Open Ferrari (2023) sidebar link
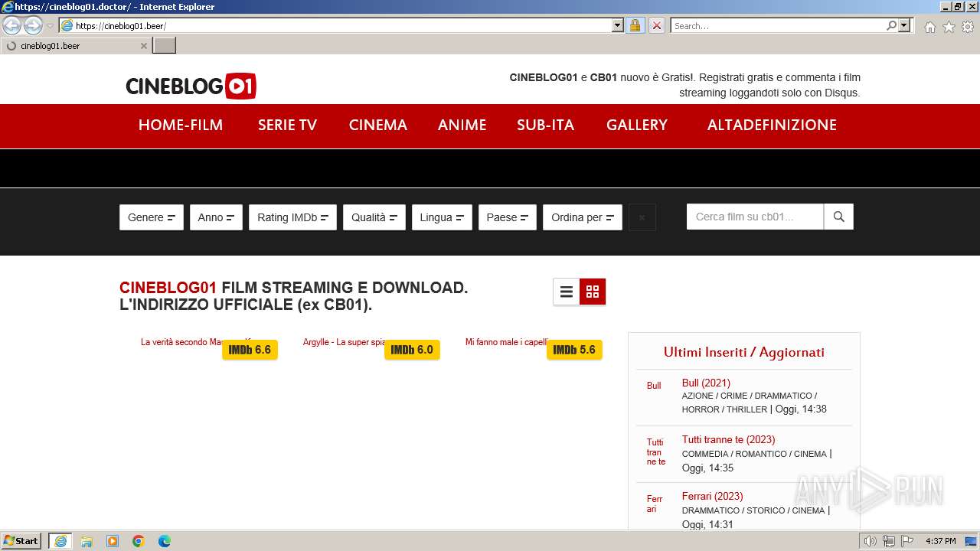Viewport: 980px width, 551px height. click(x=712, y=496)
